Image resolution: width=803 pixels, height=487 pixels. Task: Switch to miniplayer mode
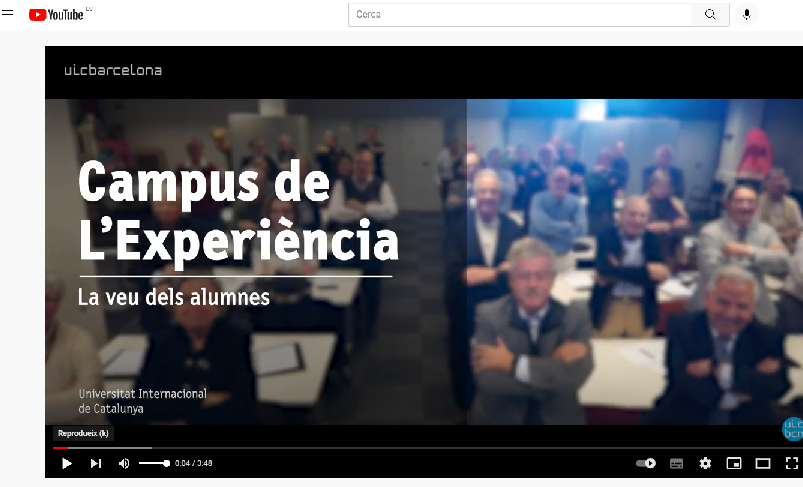coord(733,463)
